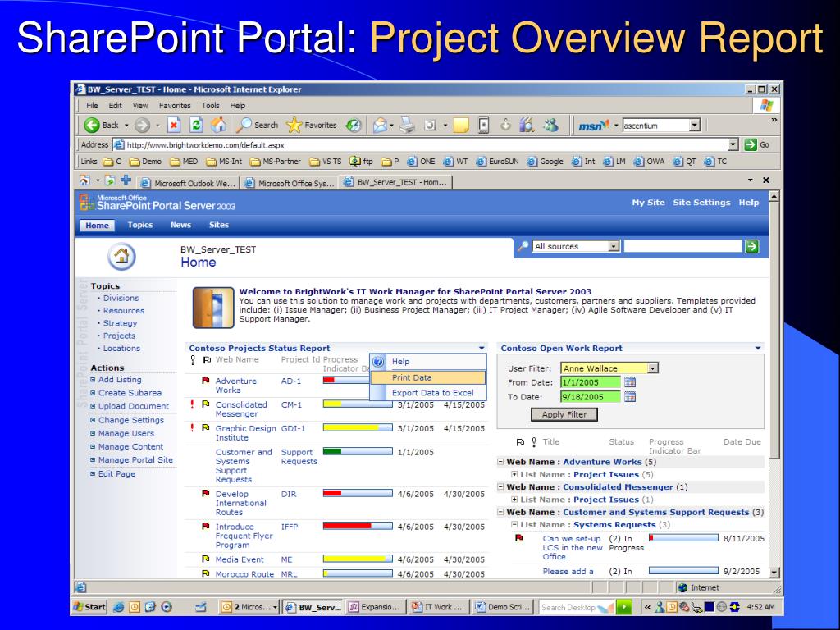Click the Google link in Links bar
The height and width of the screenshot is (630, 840).
pos(546,162)
